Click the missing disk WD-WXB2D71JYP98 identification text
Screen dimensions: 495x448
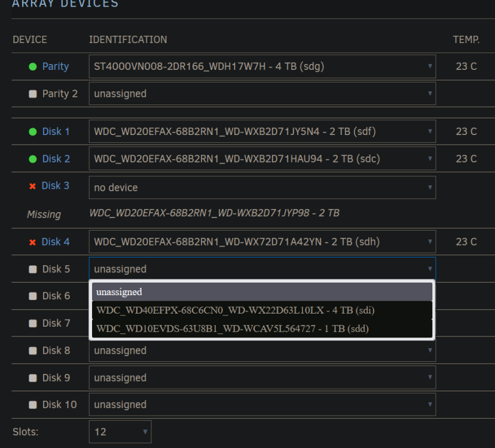pyautogui.click(x=215, y=213)
